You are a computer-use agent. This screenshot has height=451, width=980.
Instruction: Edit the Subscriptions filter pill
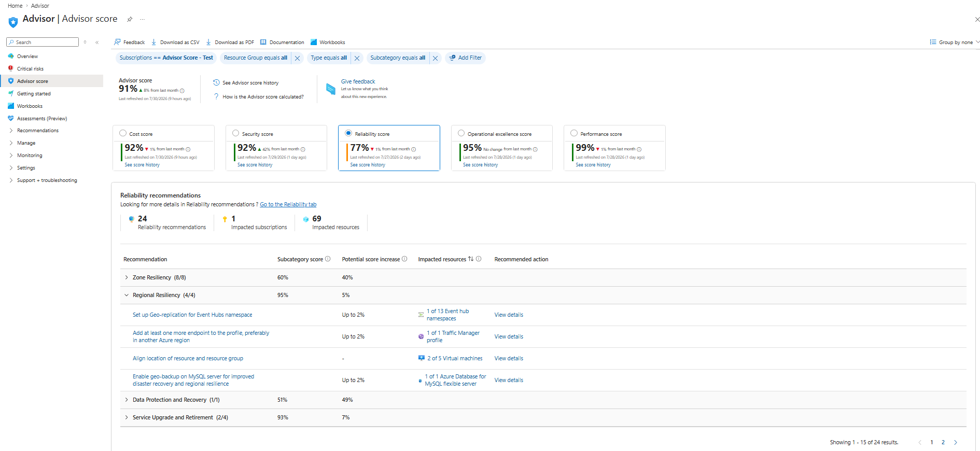pos(166,58)
